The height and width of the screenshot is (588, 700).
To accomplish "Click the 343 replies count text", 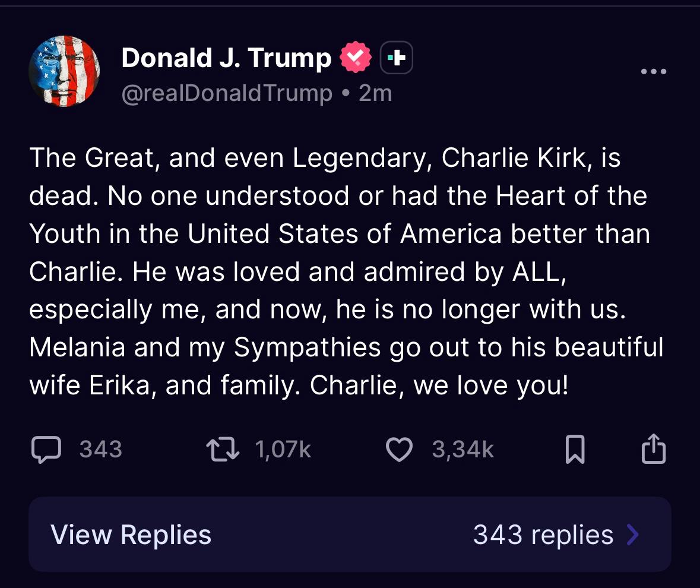I will [x=543, y=535].
